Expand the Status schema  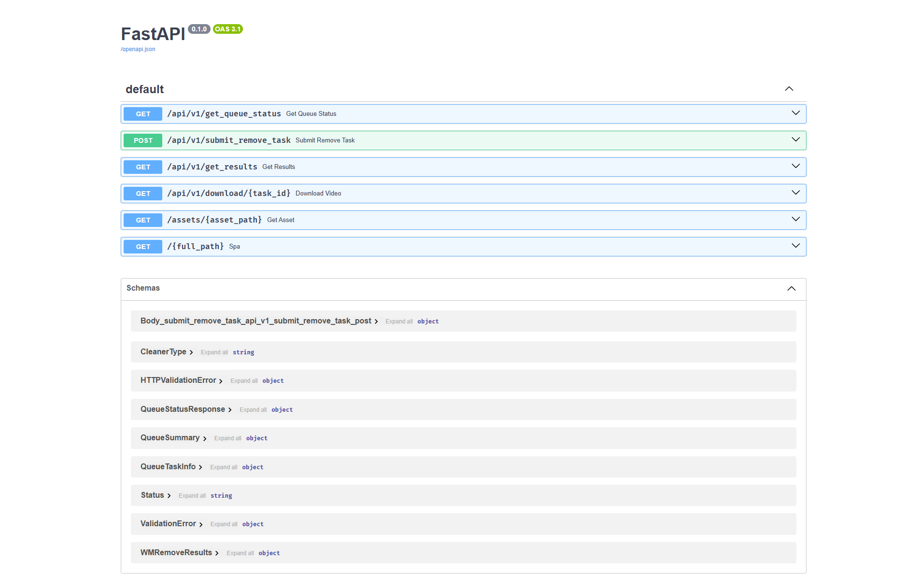click(x=156, y=495)
